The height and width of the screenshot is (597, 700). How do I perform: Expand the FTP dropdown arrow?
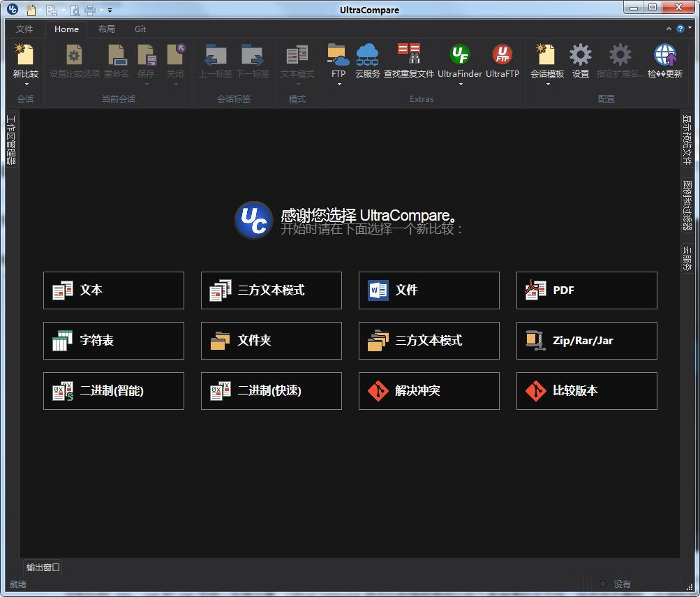[x=339, y=84]
